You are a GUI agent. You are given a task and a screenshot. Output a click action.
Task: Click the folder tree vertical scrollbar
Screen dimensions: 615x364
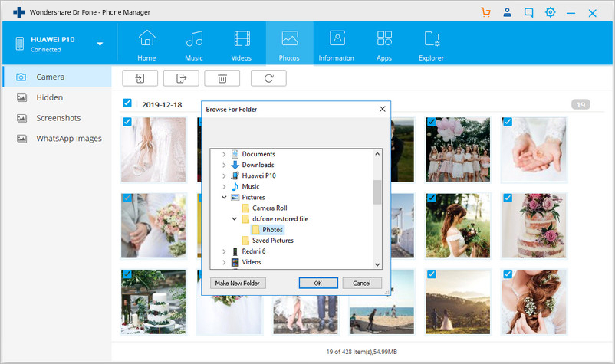(377, 192)
